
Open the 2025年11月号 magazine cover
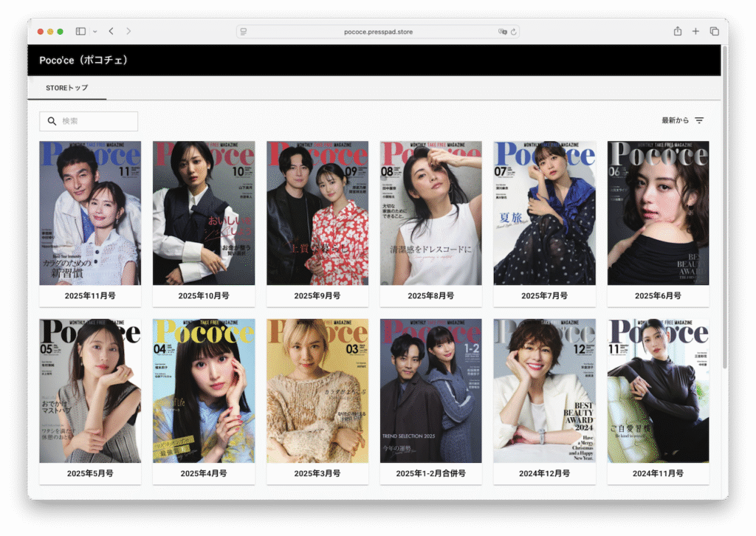90,213
